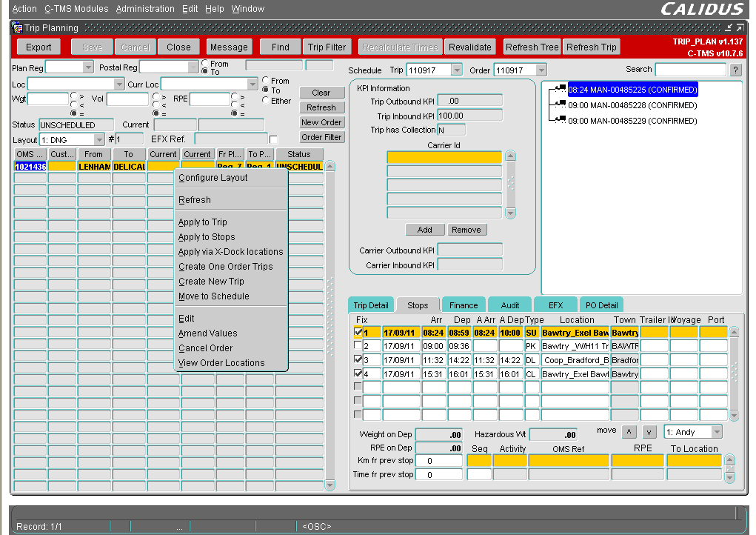Untick the Fix checkbox for stop 3
The height and width of the screenshot is (535, 756).
coord(358,359)
